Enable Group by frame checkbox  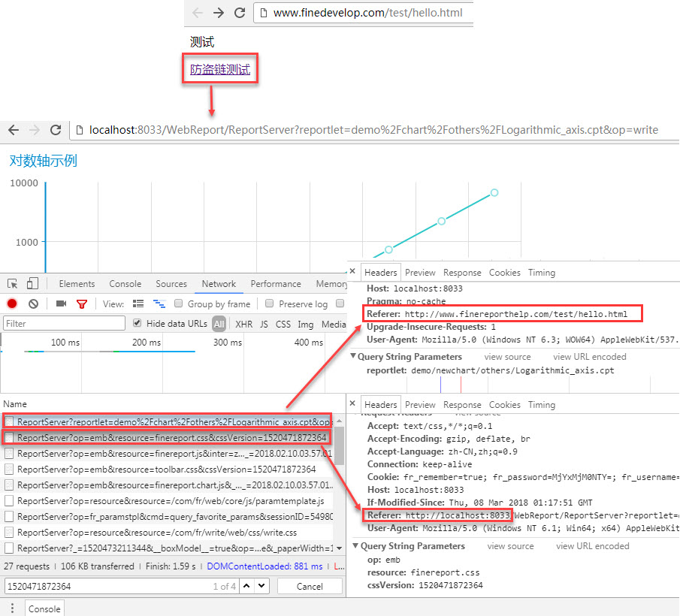[178, 303]
